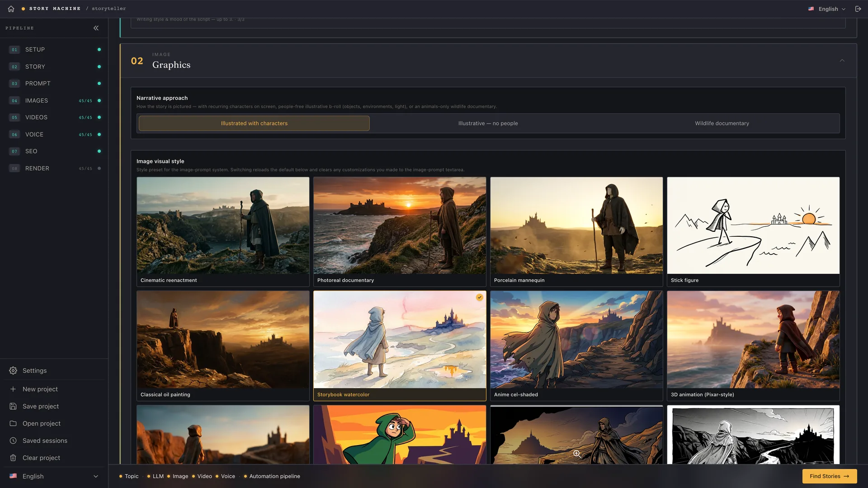Image resolution: width=868 pixels, height=488 pixels.
Task: Select Illustrated with characters approach
Action: coord(254,123)
